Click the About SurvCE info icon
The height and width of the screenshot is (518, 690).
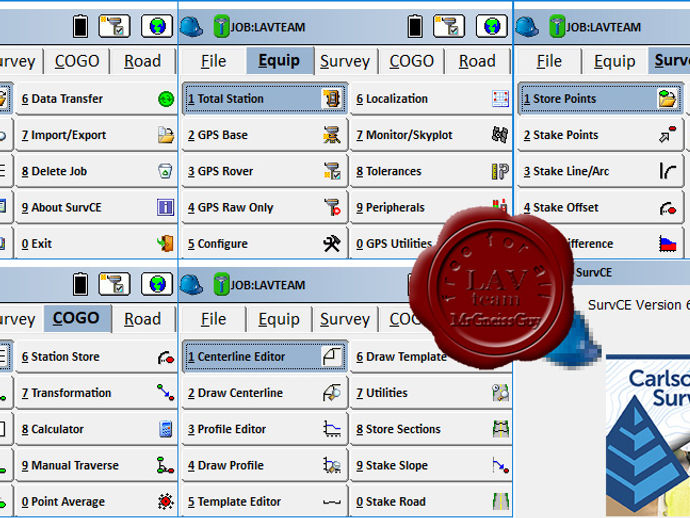(x=165, y=207)
